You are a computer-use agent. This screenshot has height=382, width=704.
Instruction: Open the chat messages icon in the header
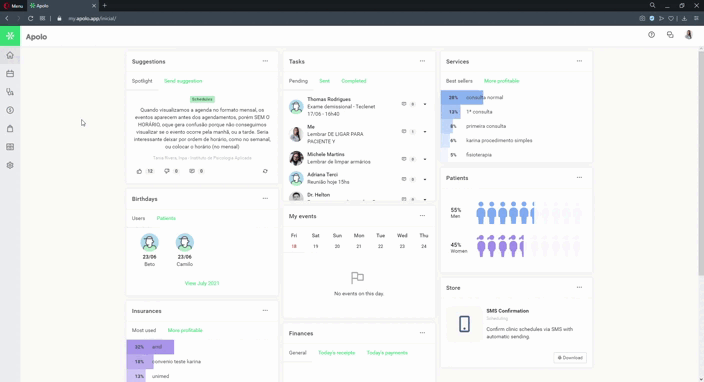tap(670, 35)
